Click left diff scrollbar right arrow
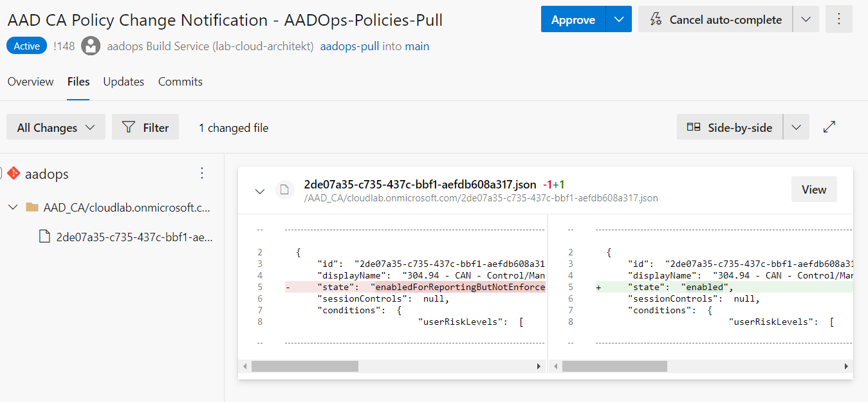The image size is (868, 402). 539,366
